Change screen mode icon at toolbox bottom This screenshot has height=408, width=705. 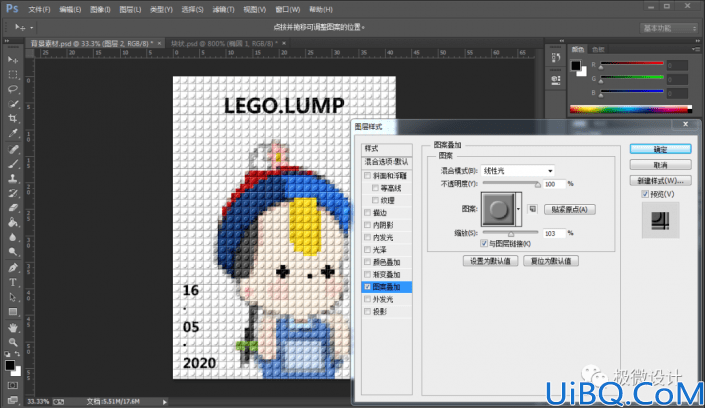13,400
